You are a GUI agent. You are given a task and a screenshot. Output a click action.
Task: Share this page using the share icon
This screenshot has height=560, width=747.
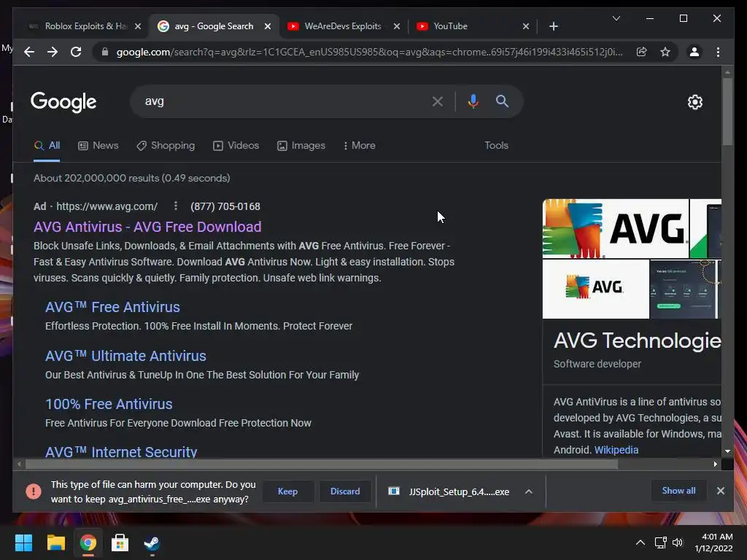click(642, 52)
